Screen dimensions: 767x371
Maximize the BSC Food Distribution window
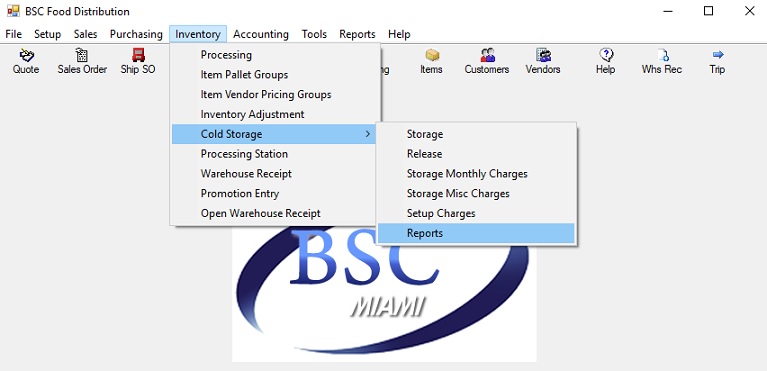pos(708,11)
